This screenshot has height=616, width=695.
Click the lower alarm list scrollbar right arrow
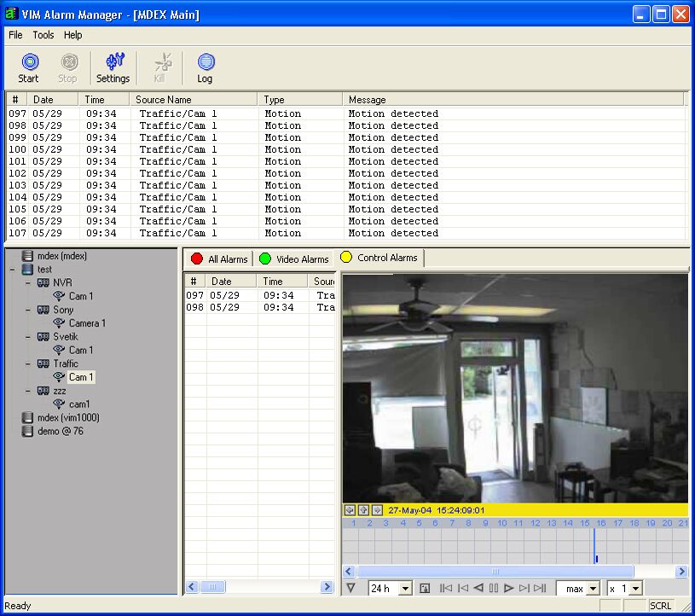tap(327, 587)
